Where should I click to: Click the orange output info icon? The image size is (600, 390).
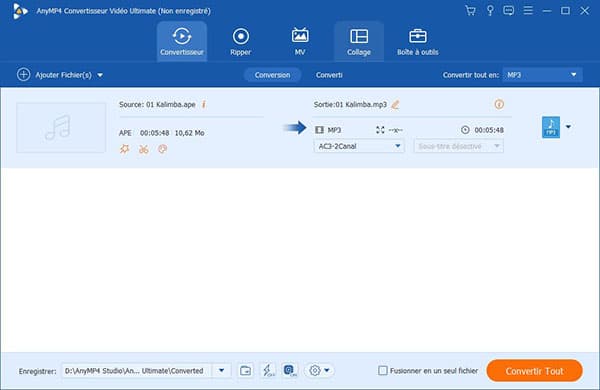(x=499, y=104)
